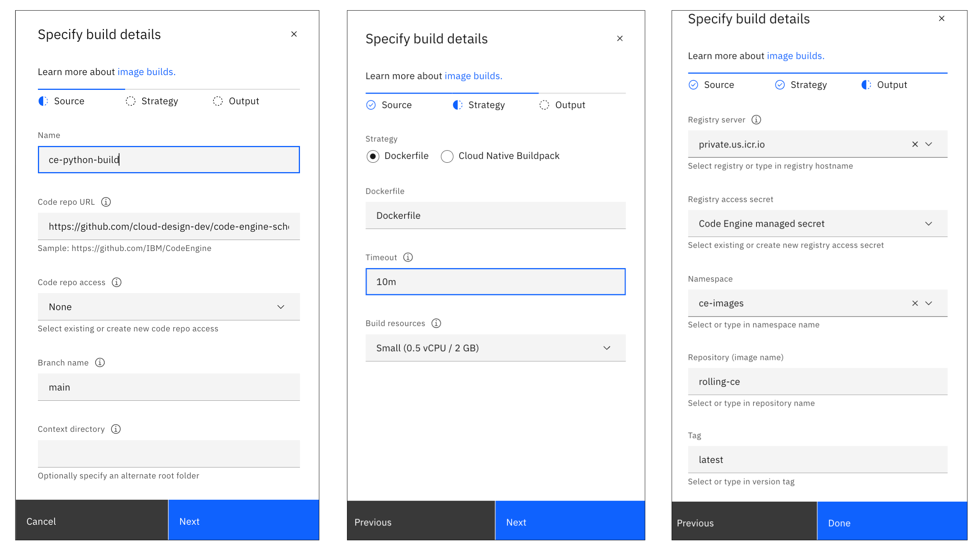Go to Strategy step in first dialog
The height and width of the screenshot is (560, 978).
(152, 101)
